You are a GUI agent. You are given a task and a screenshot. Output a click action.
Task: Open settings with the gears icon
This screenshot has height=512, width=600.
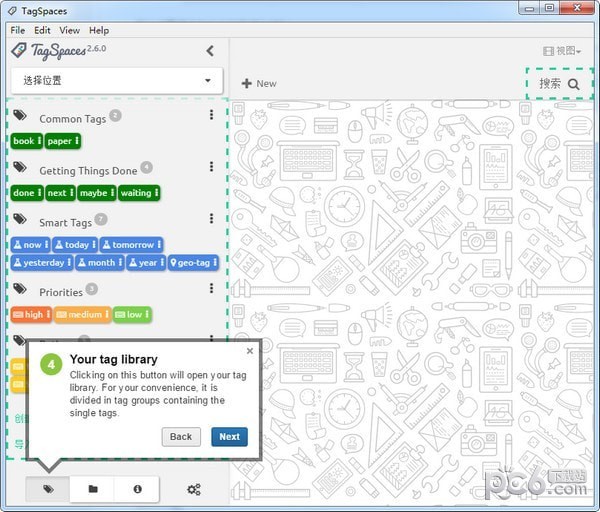point(194,489)
